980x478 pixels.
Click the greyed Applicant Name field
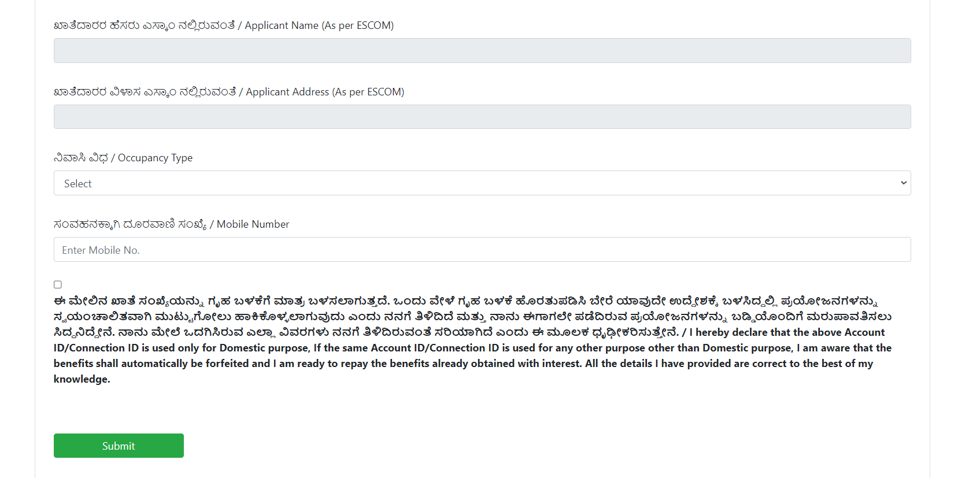[482, 51]
